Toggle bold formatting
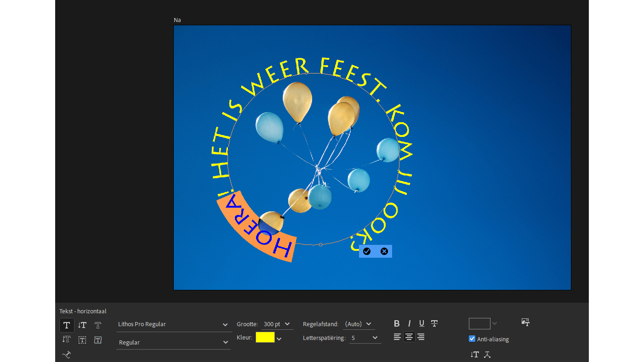The image size is (644, 362). tap(397, 324)
